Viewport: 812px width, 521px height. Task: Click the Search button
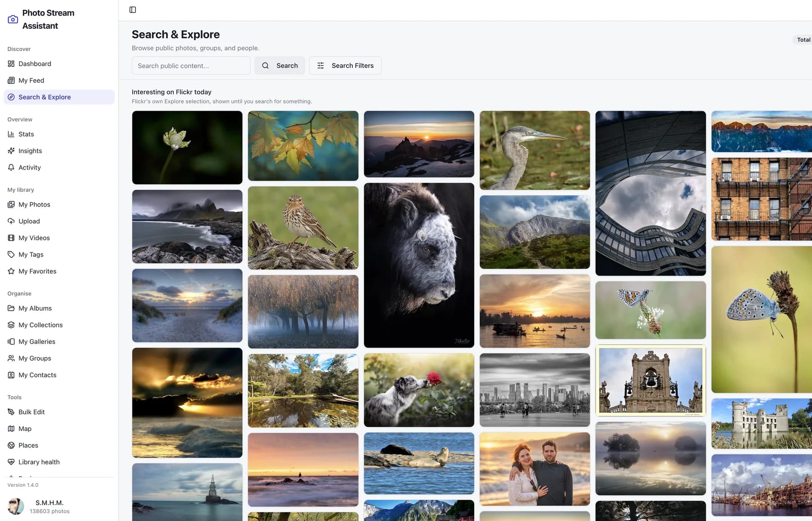pos(280,66)
